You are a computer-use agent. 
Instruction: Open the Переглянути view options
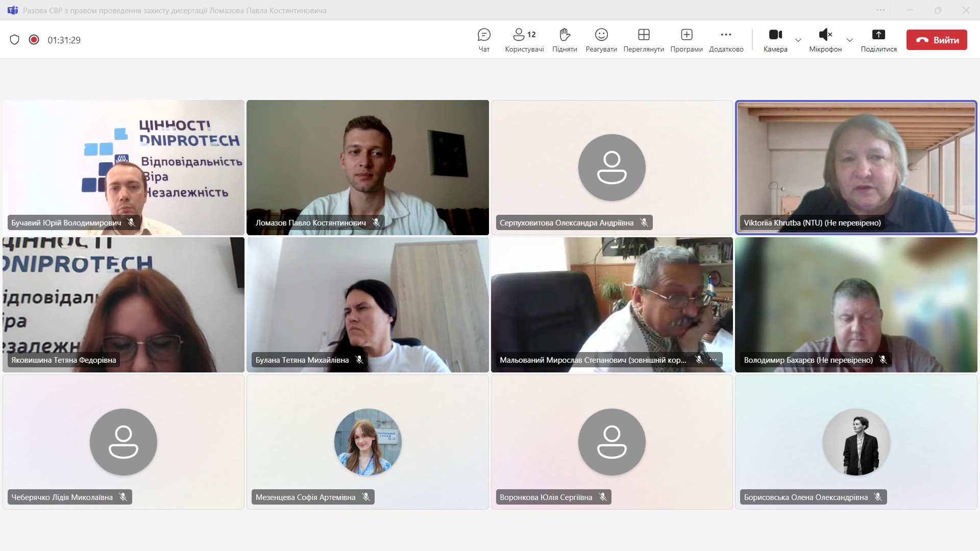(x=643, y=40)
